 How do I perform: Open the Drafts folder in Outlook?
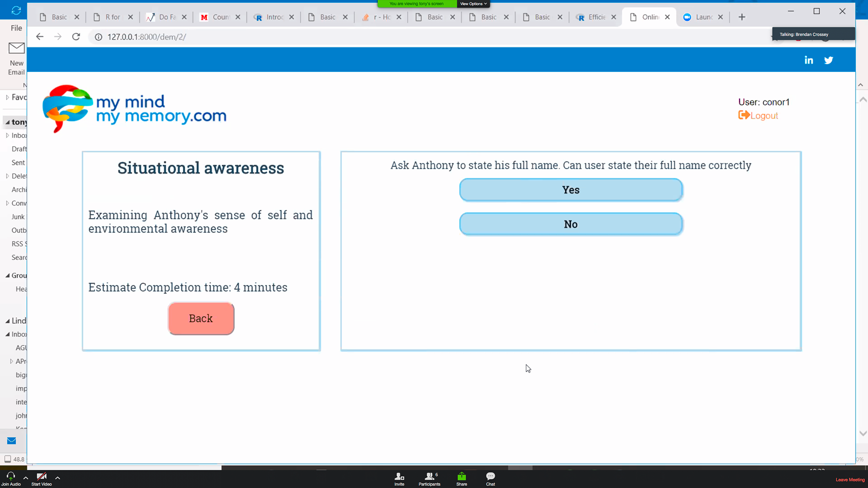pos(19,149)
